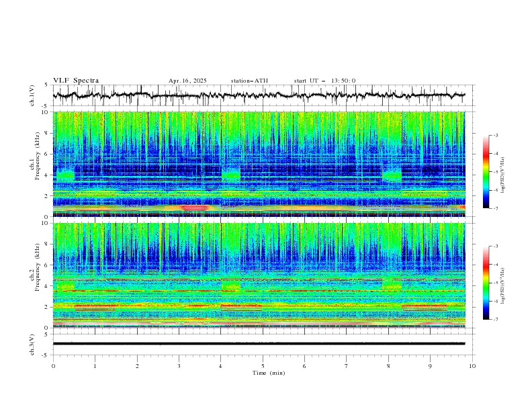
Task: Click the ch.2 frequency axis "2" tick label
Action: click(x=48, y=307)
